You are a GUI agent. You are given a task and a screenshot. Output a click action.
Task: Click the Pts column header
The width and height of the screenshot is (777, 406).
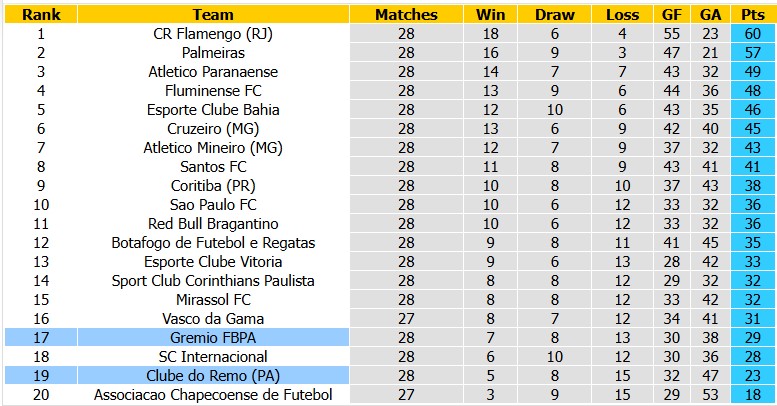click(x=752, y=14)
